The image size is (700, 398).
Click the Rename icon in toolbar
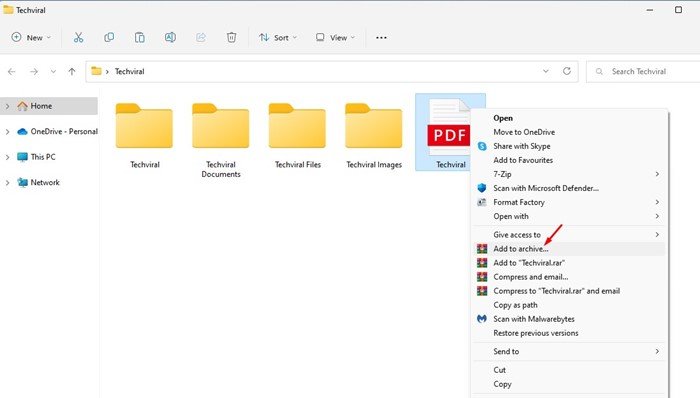(170, 37)
